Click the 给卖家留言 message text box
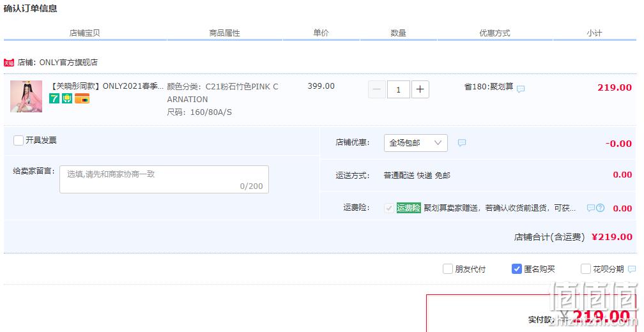This screenshot has height=332, width=644. coord(164,179)
